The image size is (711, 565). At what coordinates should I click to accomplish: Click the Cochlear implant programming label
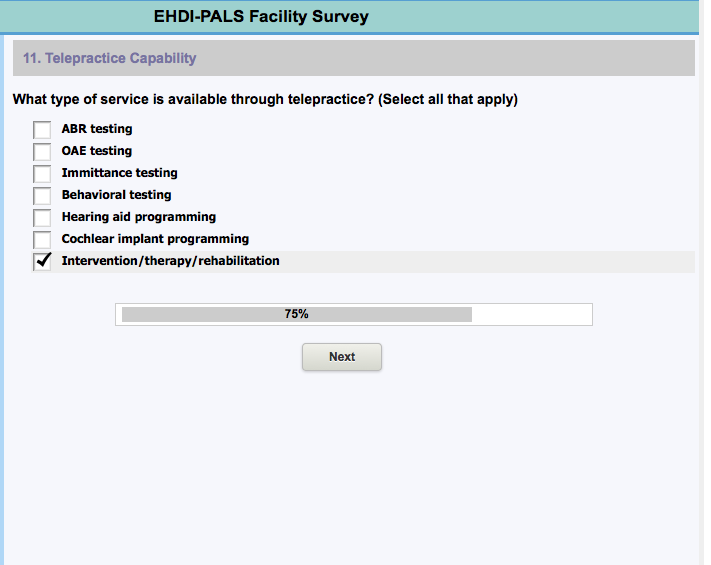pos(155,239)
